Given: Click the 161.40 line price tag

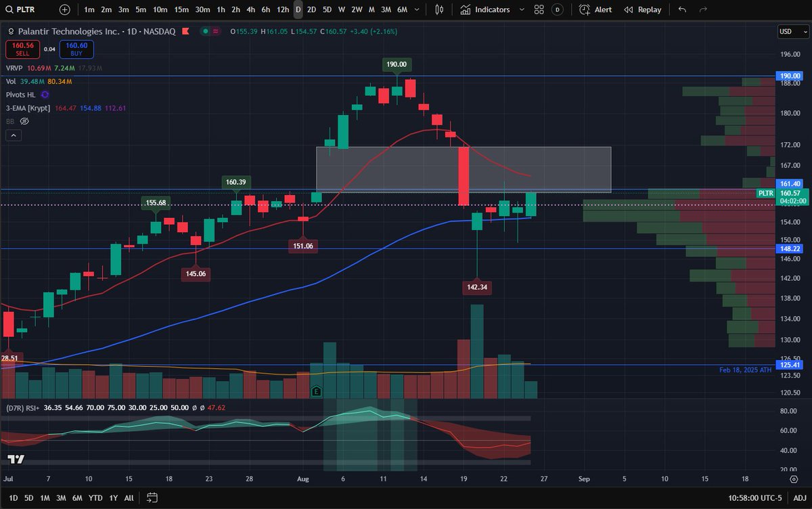Looking at the screenshot, I should point(789,183).
